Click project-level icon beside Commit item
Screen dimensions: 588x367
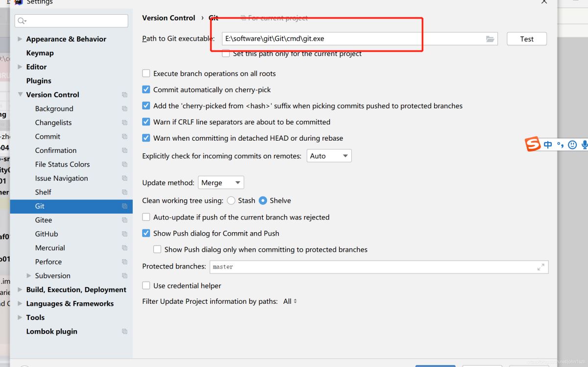124,137
